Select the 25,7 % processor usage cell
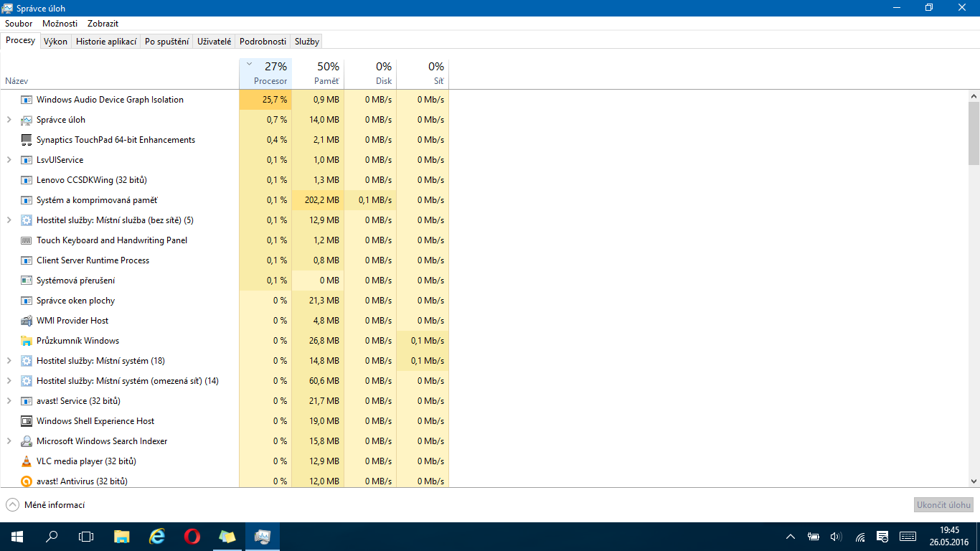 pos(265,100)
